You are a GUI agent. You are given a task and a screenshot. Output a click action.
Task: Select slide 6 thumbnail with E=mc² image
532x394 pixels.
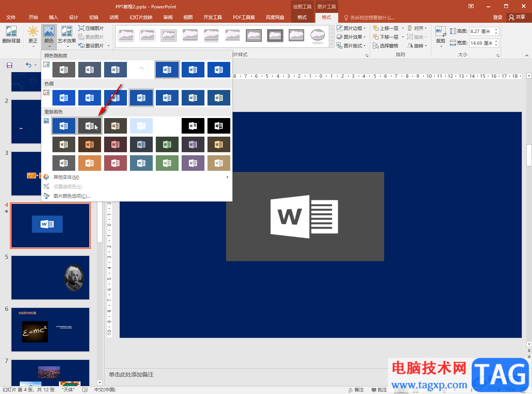51,329
